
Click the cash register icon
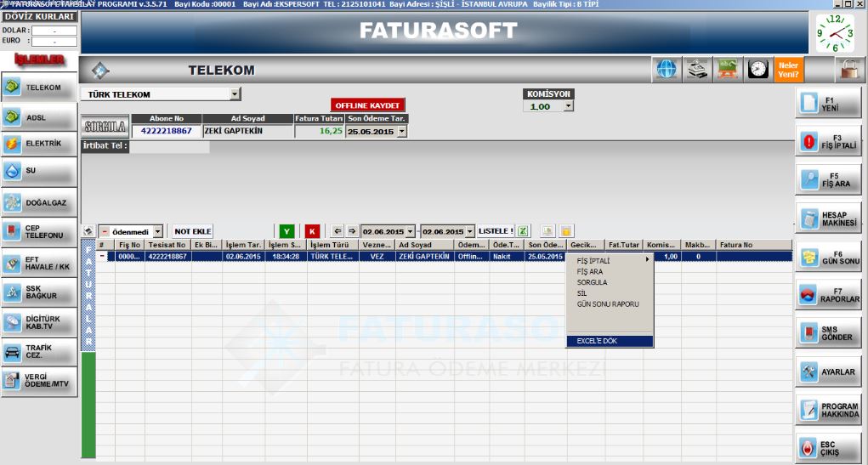tap(697, 69)
